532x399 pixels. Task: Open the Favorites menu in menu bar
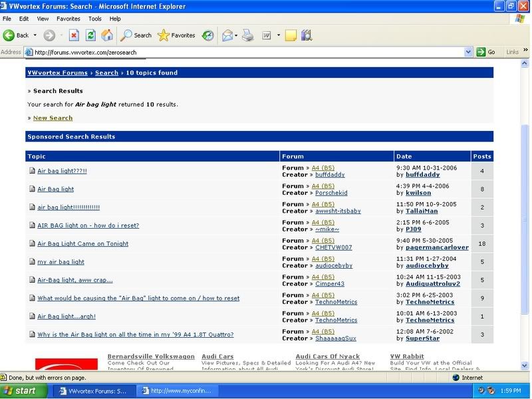tap(68, 19)
